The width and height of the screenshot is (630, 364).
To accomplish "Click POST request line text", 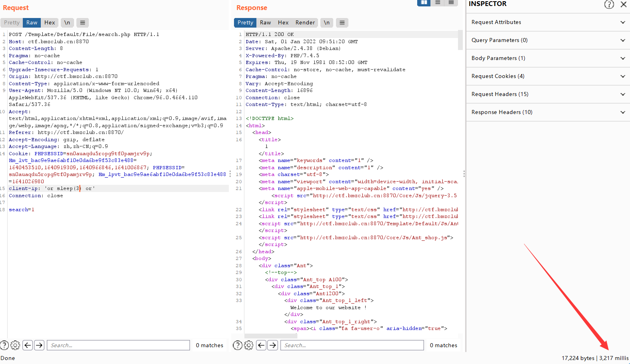I will (x=84, y=34).
